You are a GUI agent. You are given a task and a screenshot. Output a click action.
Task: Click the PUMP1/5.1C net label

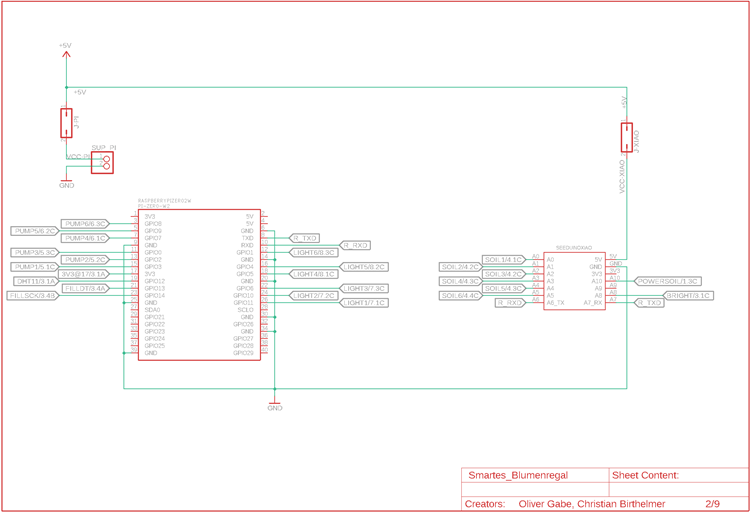point(35,267)
